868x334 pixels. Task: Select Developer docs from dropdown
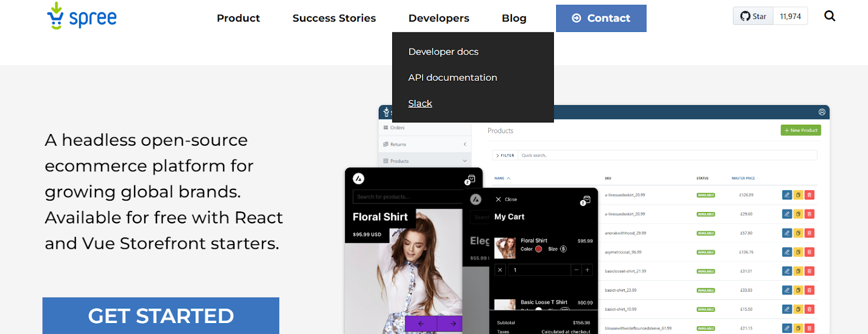[443, 52]
